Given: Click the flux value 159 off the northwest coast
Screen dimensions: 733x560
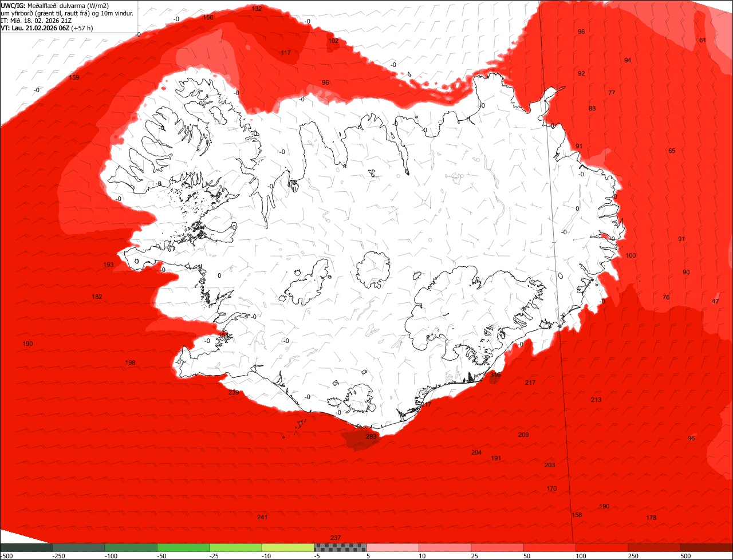Looking at the screenshot, I should pyautogui.click(x=74, y=77).
